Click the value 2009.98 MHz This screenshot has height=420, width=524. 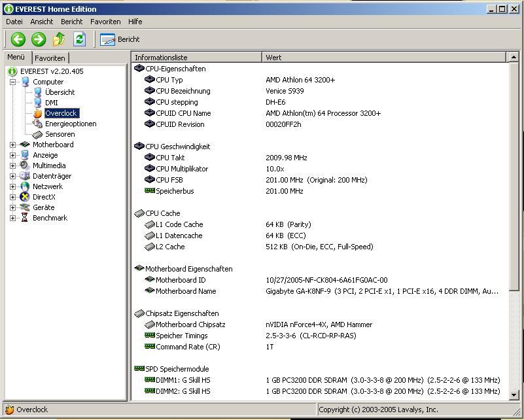[287, 158]
